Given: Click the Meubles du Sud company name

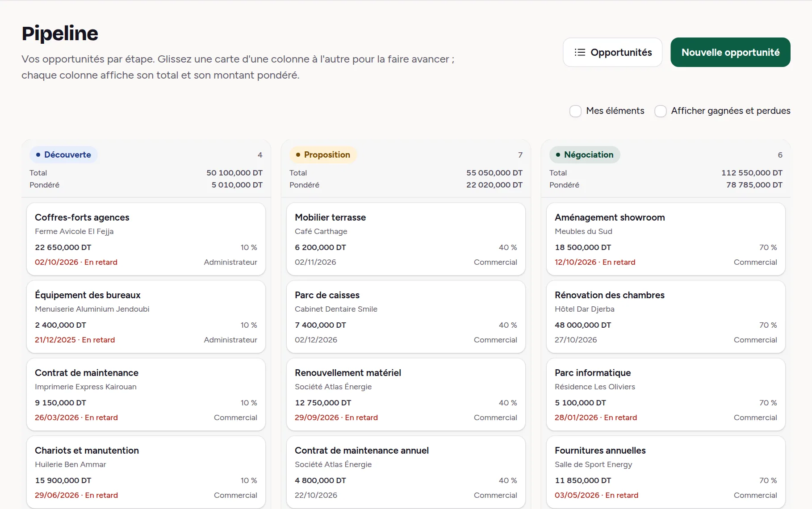Looking at the screenshot, I should [583, 231].
